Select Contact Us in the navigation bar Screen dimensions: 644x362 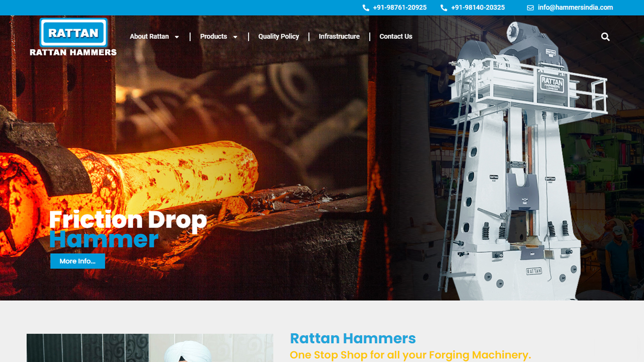click(x=396, y=36)
